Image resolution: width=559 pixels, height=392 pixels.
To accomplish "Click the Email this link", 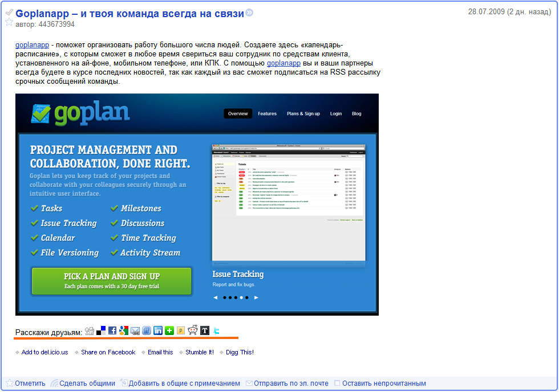I will 160,352.
